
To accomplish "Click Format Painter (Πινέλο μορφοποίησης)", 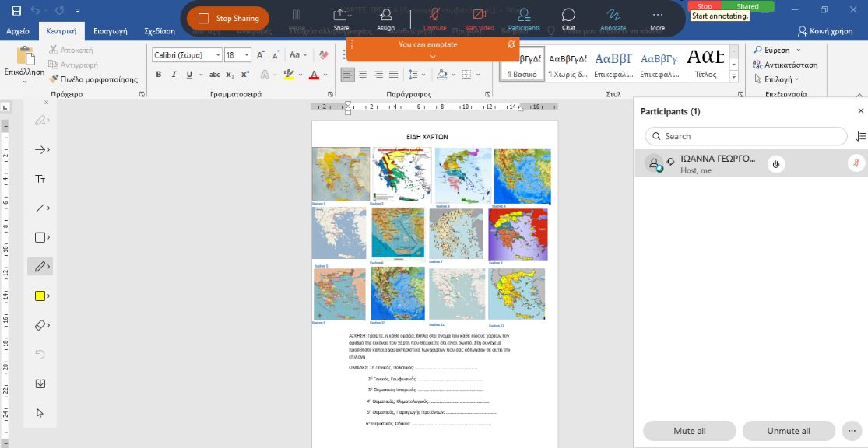I will (x=93, y=79).
